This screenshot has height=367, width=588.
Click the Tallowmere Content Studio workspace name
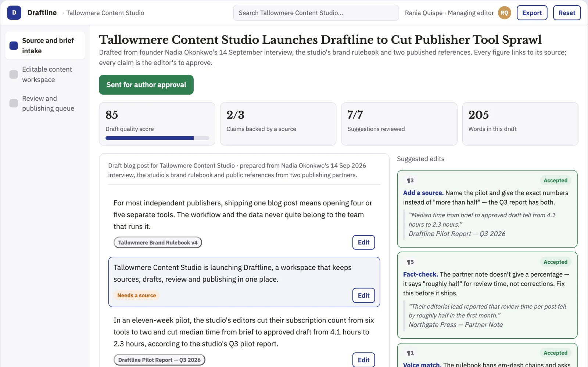pyautogui.click(x=105, y=13)
